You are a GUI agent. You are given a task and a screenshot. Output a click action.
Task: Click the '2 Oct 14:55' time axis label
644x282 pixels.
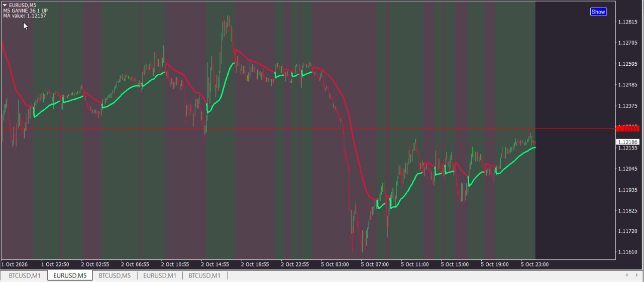(x=215, y=264)
